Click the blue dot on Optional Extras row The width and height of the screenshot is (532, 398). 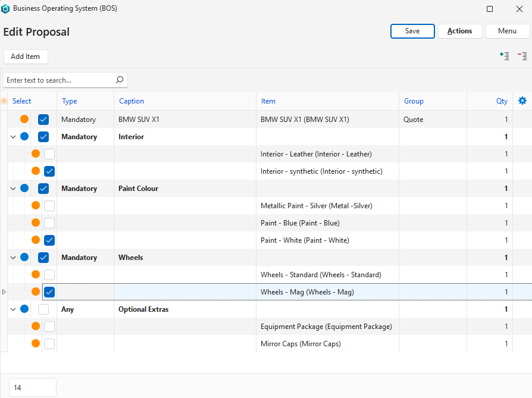tap(24, 309)
